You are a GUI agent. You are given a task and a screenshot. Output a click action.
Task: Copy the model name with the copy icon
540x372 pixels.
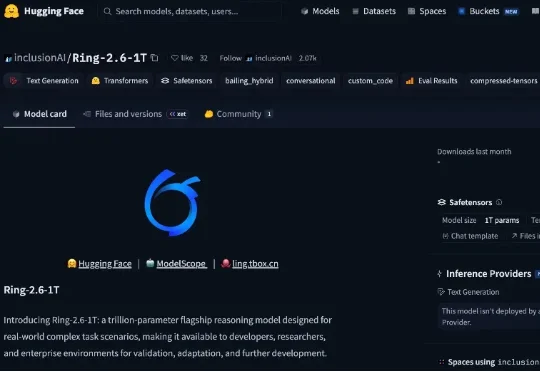click(x=155, y=58)
